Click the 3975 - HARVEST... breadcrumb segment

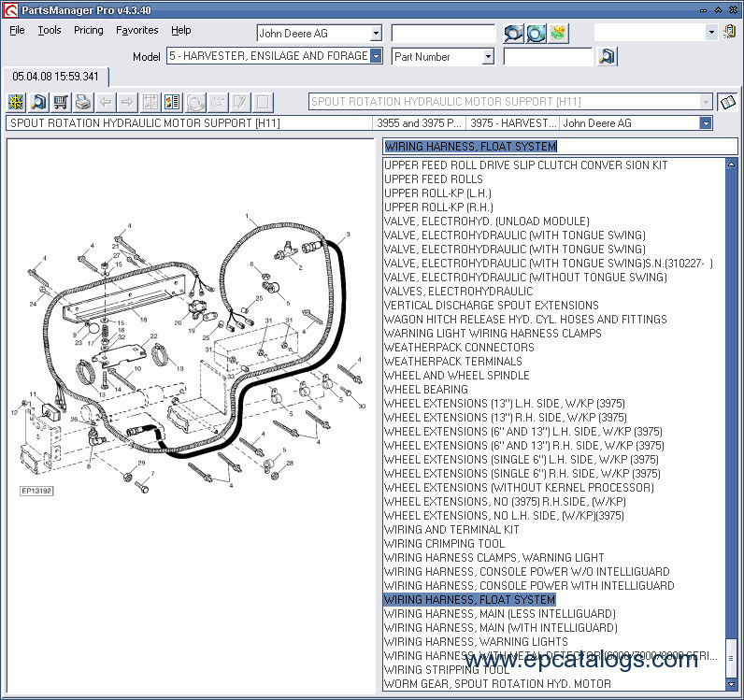[x=512, y=123]
